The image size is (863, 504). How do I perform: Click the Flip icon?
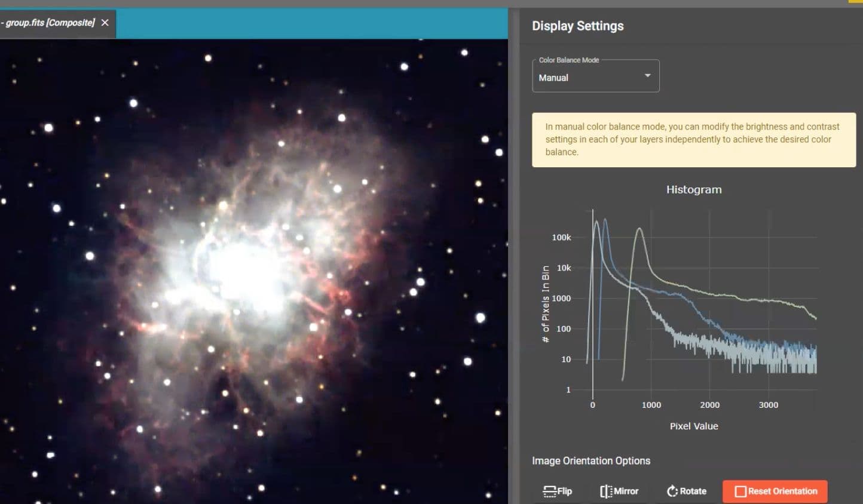[549, 491]
